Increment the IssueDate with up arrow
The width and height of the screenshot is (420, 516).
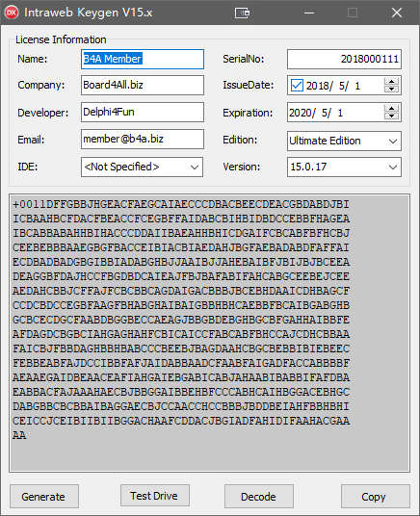391,82
